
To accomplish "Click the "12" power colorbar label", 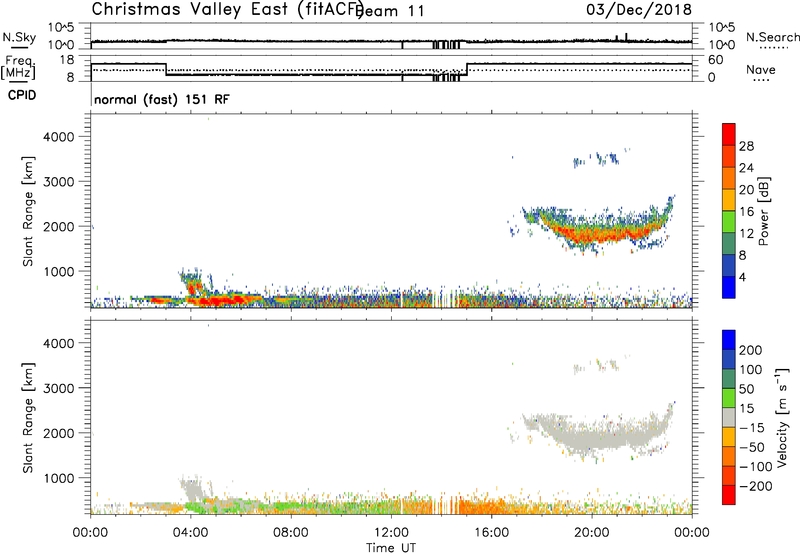I will click(746, 234).
